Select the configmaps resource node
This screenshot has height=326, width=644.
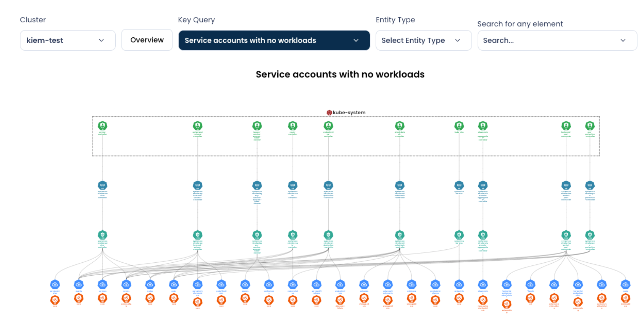(269, 284)
